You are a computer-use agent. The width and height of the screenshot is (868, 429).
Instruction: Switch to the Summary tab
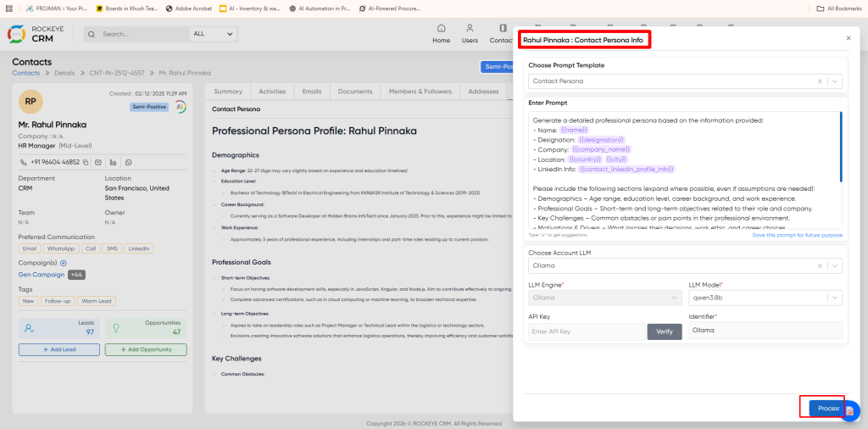tap(228, 92)
